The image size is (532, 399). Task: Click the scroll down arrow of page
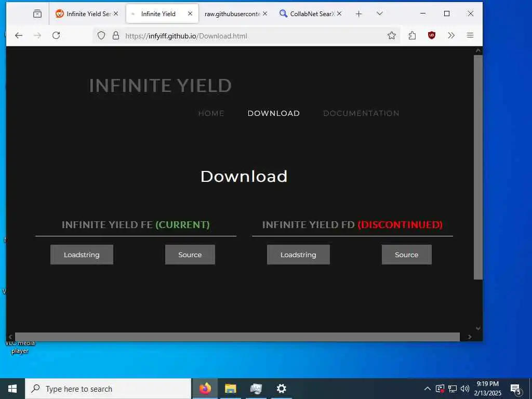tap(478, 328)
